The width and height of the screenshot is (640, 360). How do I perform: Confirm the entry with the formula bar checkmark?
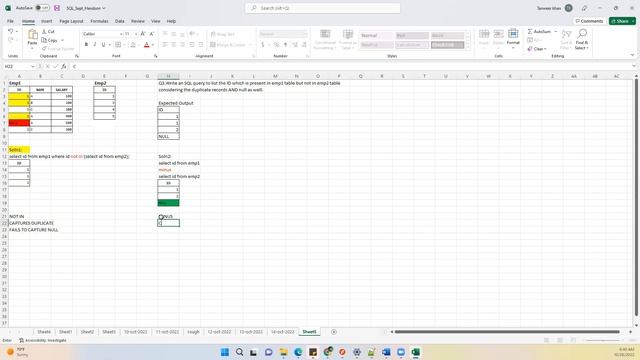coord(56,66)
